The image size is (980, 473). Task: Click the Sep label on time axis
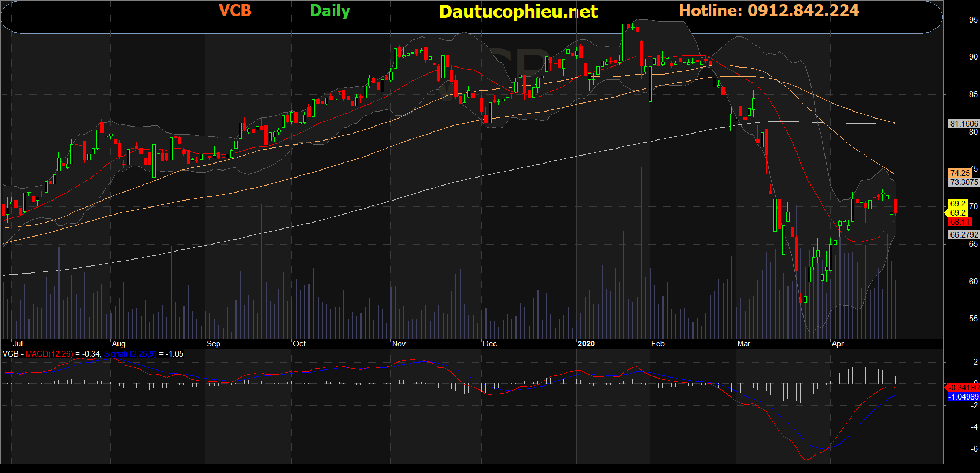point(213,344)
